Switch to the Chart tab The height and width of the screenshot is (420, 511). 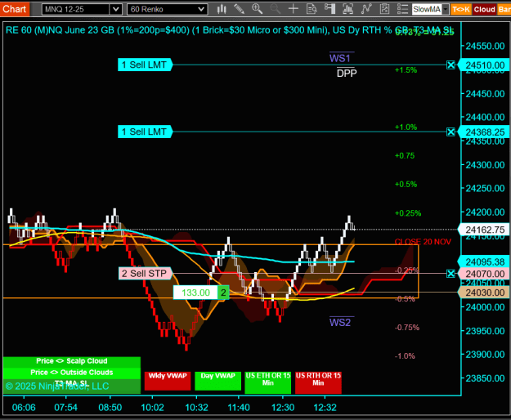click(15, 9)
